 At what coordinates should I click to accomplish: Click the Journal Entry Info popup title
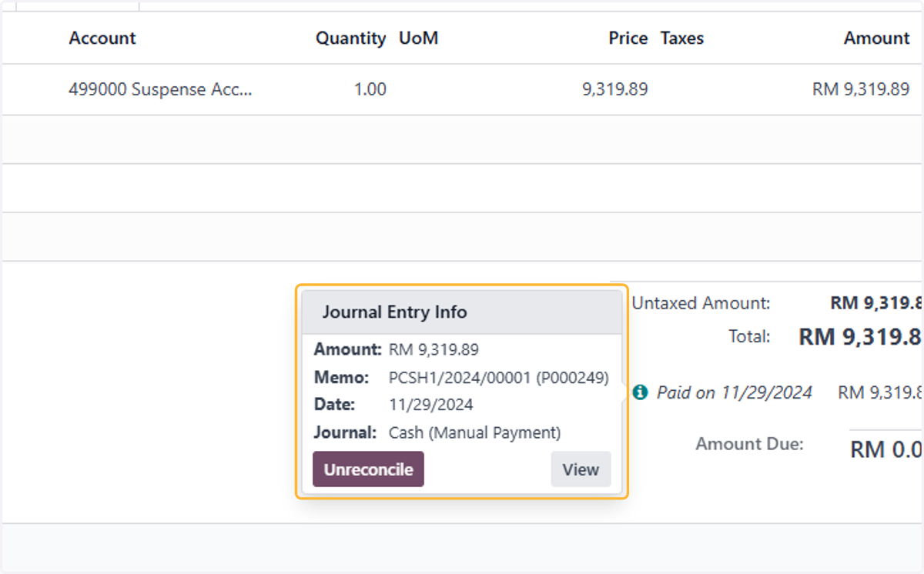tap(394, 312)
